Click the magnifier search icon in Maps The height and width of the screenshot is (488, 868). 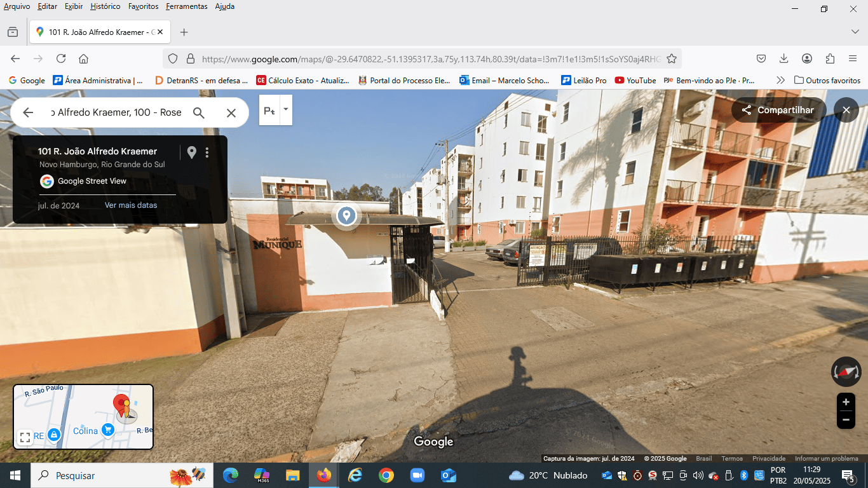coord(199,112)
